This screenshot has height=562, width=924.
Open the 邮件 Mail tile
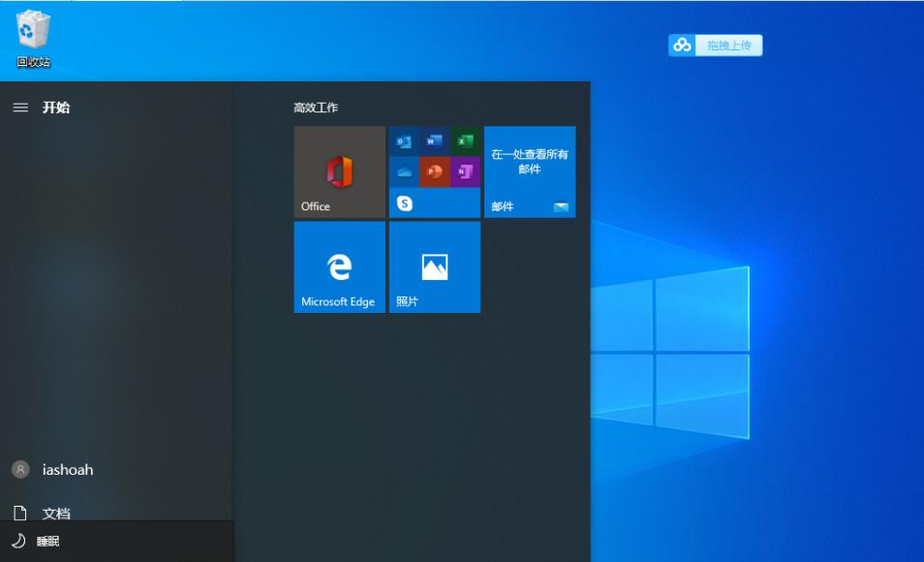530,172
